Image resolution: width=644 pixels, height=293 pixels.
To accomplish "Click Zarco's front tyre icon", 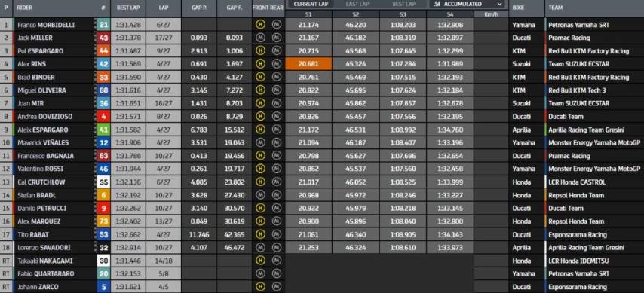I will pyautogui.click(x=259, y=287).
